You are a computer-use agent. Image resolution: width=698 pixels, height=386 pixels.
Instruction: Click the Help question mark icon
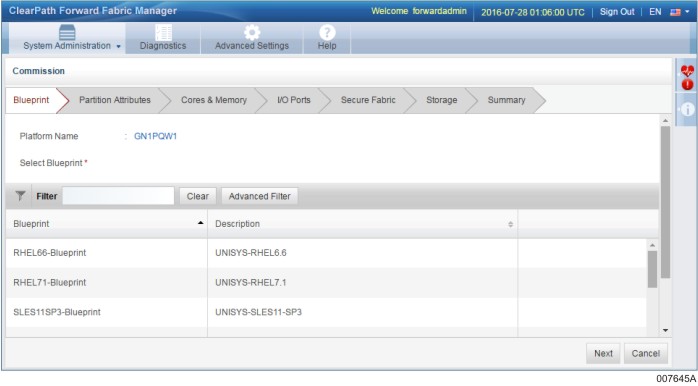point(327,33)
